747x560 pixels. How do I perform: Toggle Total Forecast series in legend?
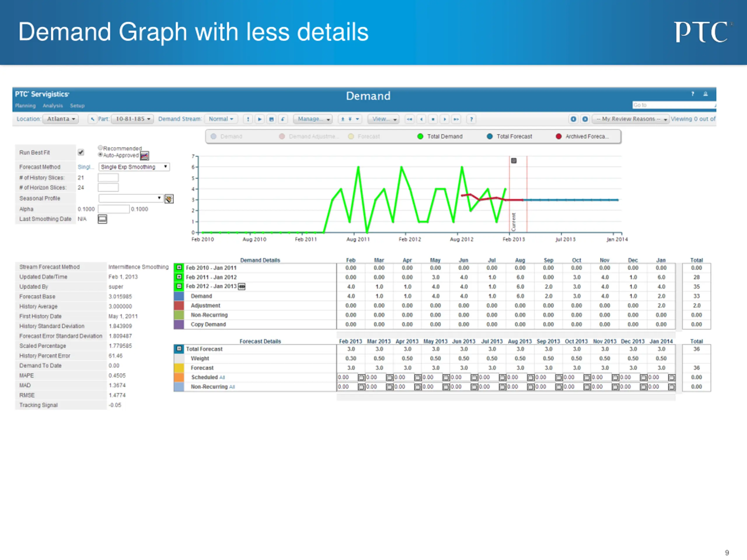click(509, 136)
